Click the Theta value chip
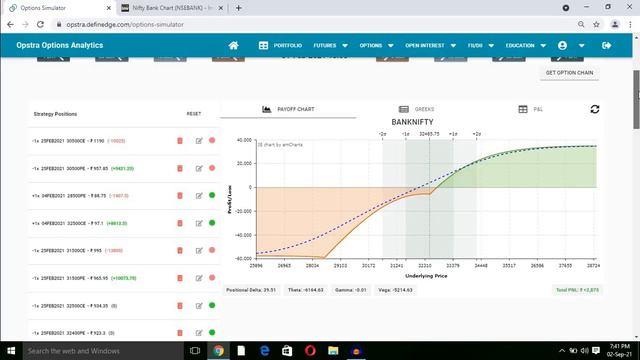 (x=306, y=290)
